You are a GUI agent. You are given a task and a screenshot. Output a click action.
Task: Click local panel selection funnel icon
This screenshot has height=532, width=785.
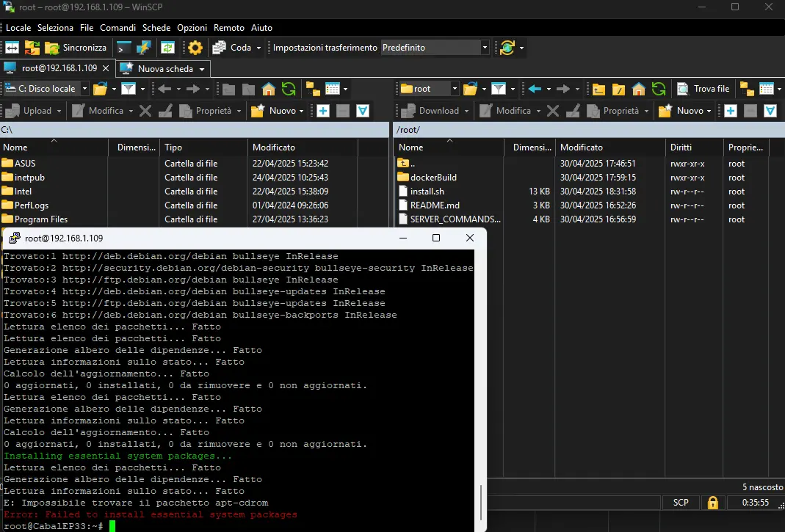(x=363, y=111)
